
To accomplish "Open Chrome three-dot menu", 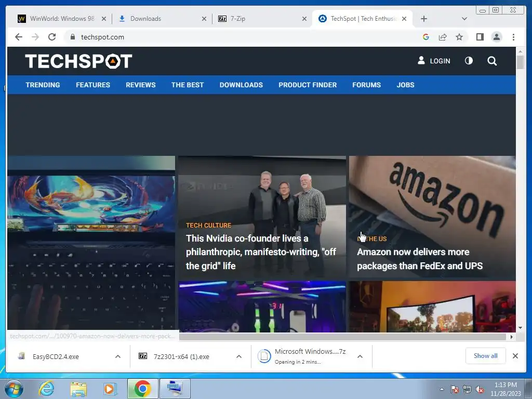I will point(513,37).
